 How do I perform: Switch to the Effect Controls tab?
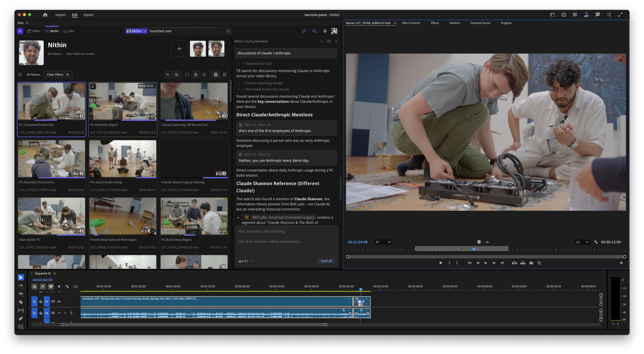[411, 23]
